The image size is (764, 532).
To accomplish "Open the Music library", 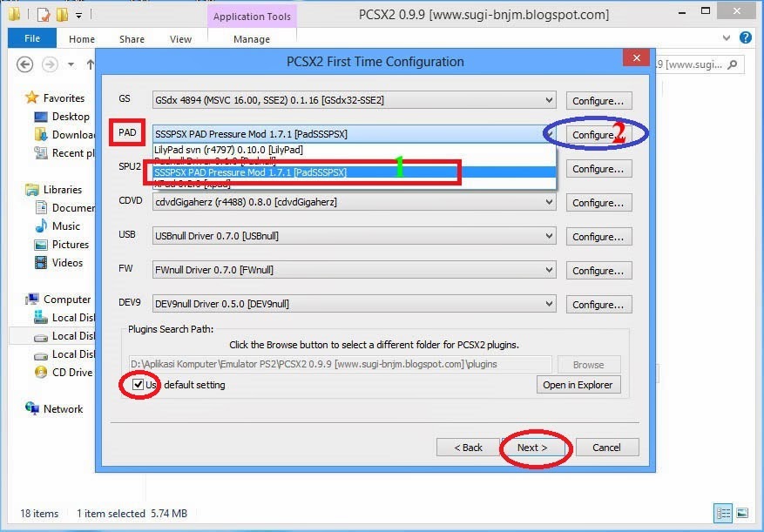I will point(66,226).
